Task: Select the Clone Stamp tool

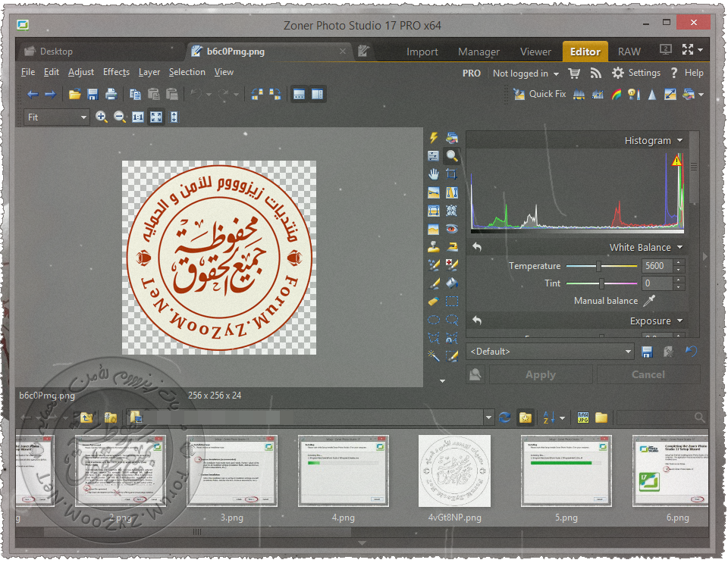Action: 434,247
